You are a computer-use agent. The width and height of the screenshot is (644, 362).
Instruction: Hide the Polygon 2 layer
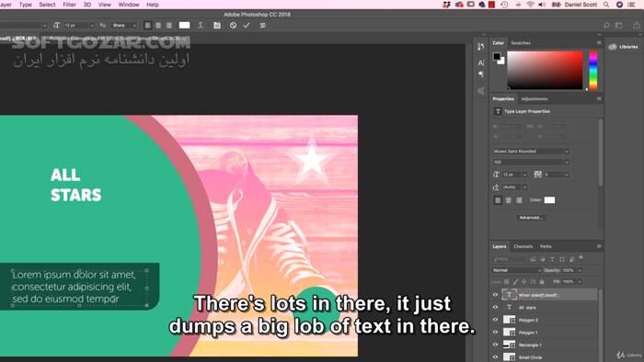pos(495,320)
